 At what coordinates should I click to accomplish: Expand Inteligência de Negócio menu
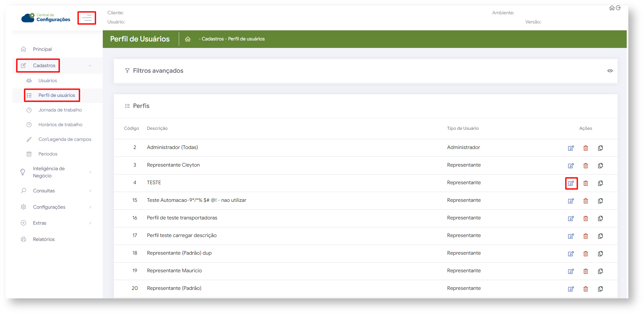point(90,172)
